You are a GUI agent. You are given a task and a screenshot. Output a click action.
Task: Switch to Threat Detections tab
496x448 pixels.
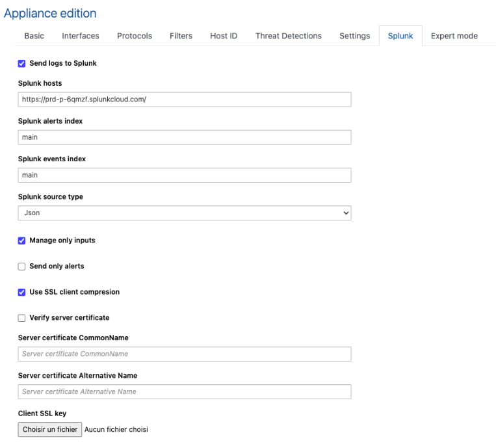click(x=289, y=36)
